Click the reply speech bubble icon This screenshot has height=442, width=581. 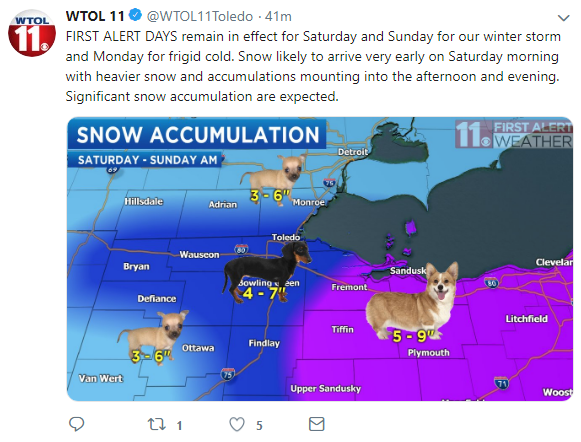[77, 424]
